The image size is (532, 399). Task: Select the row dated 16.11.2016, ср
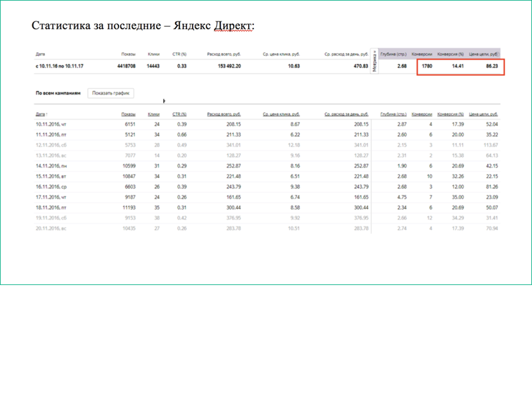click(267, 187)
